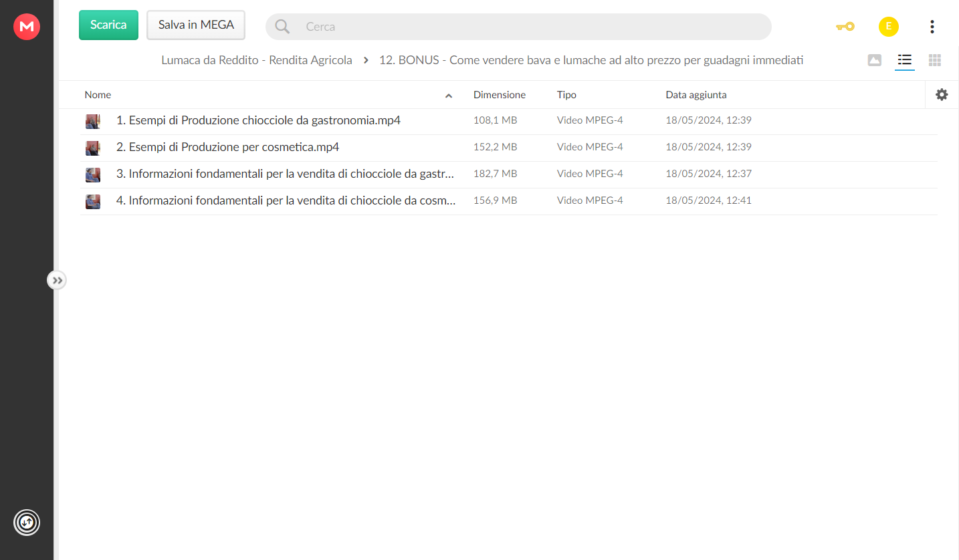
Task: Open the three-dot more options menu
Action: coord(932,27)
